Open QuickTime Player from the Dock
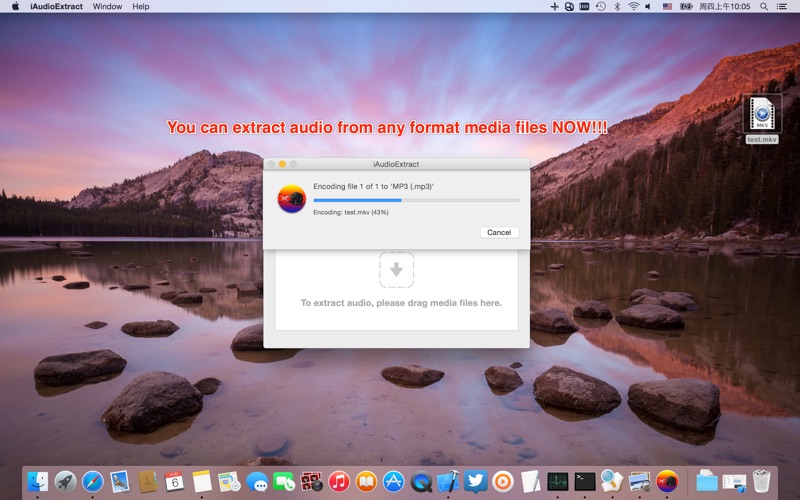The width and height of the screenshot is (800, 500). pyautogui.click(x=421, y=481)
